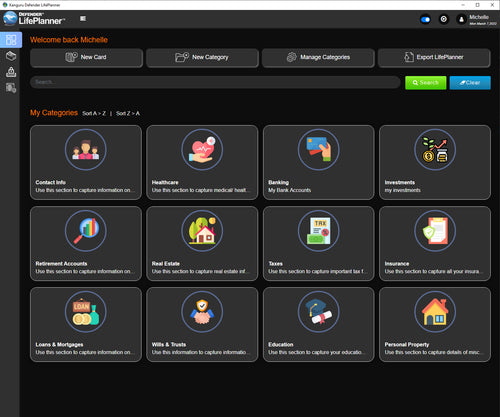
Task: Click the blue Clear button
Action: pyautogui.click(x=470, y=83)
